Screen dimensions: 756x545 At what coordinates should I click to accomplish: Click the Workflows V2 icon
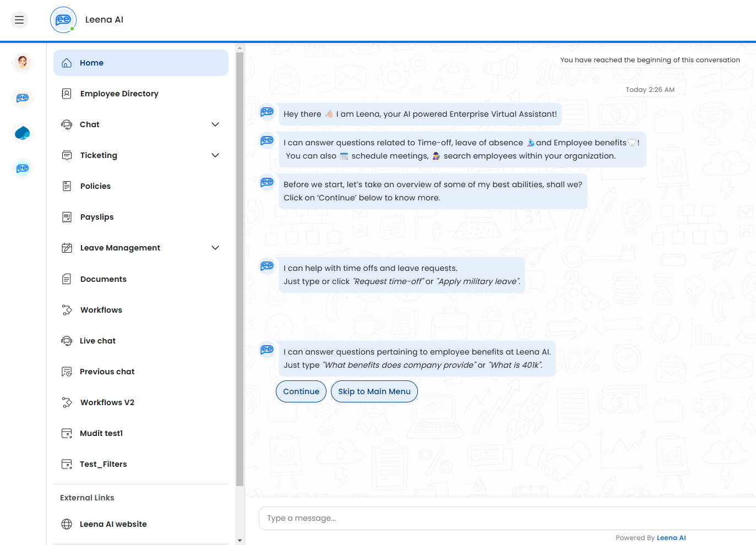pyautogui.click(x=67, y=402)
